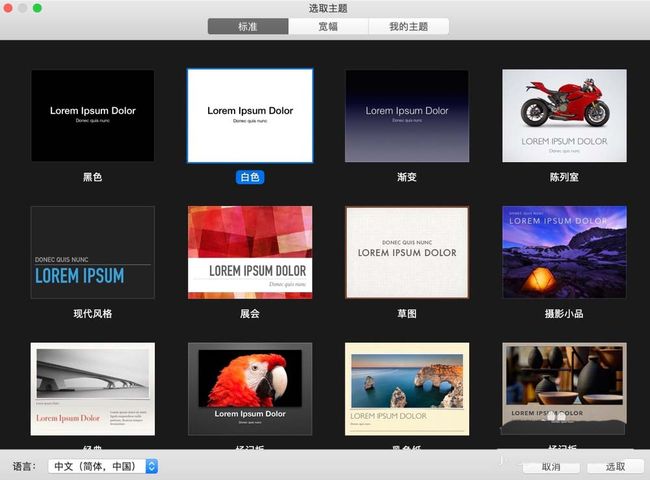Click the 摄影小品 theme label

[x=564, y=314]
